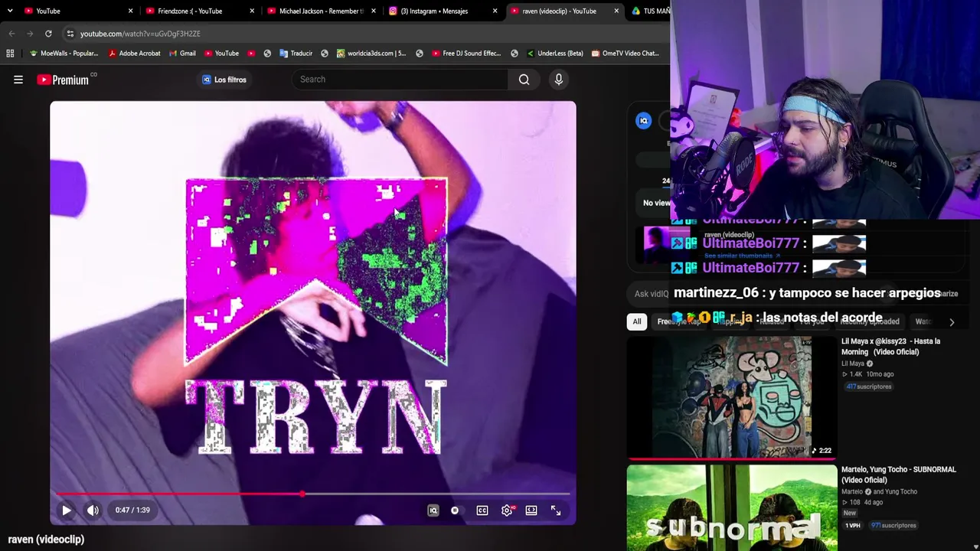Open the tab search dropdown arrow

tap(10, 11)
